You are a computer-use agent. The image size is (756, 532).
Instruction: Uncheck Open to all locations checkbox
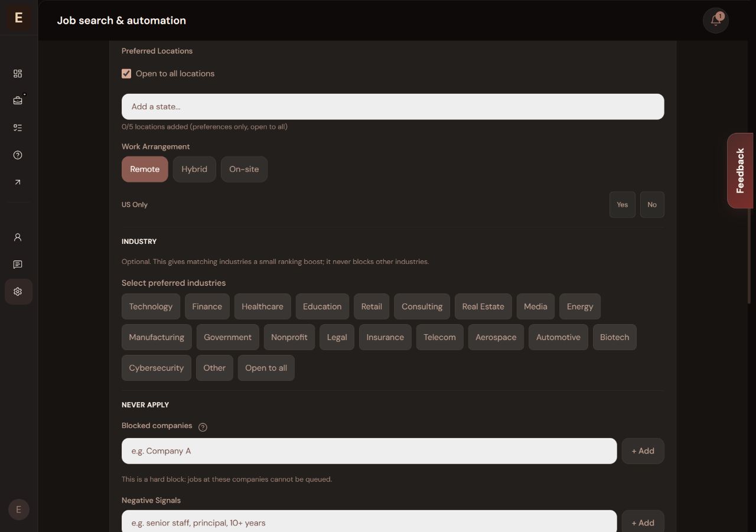pyautogui.click(x=126, y=74)
